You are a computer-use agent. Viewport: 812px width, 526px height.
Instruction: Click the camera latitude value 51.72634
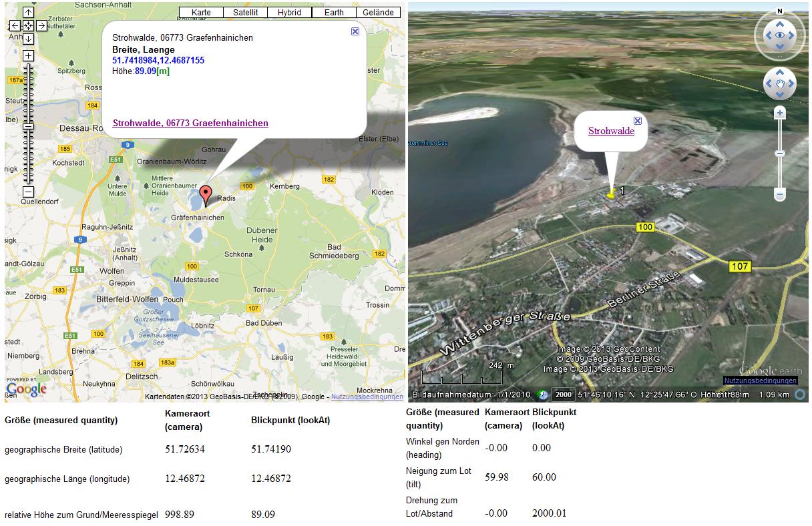point(185,449)
